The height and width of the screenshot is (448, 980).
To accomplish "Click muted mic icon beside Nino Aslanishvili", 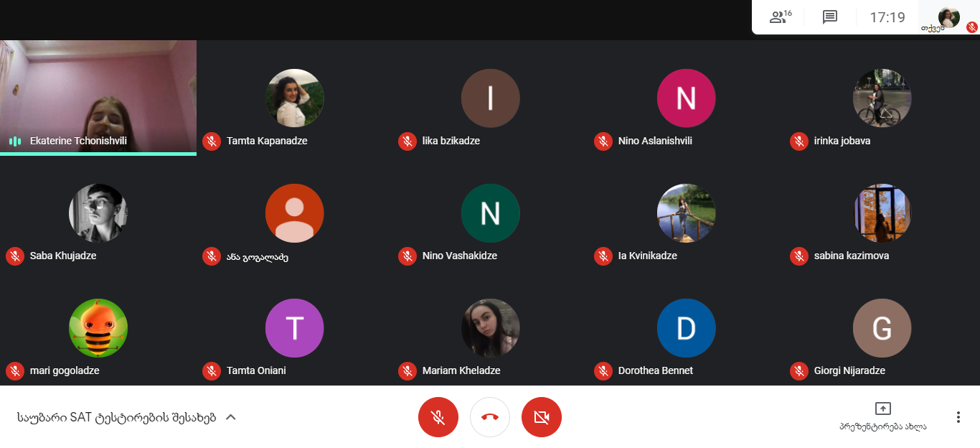I will (x=603, y=141).
